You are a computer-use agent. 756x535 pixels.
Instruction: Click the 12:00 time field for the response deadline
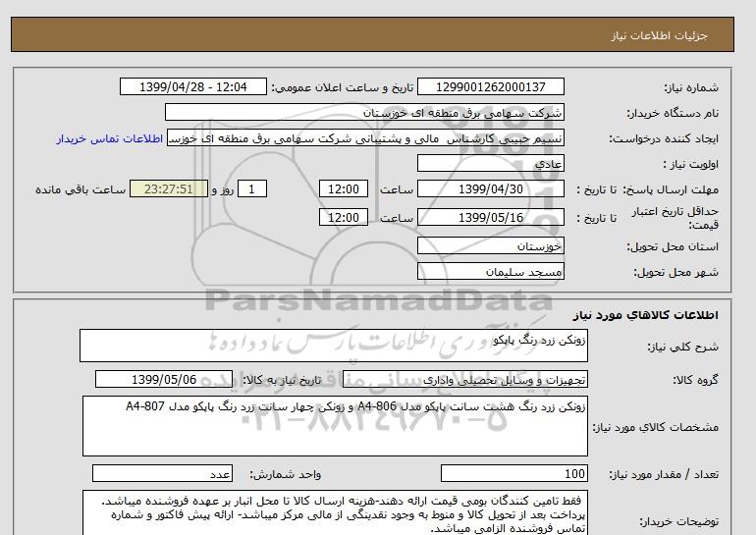(348, 189)
